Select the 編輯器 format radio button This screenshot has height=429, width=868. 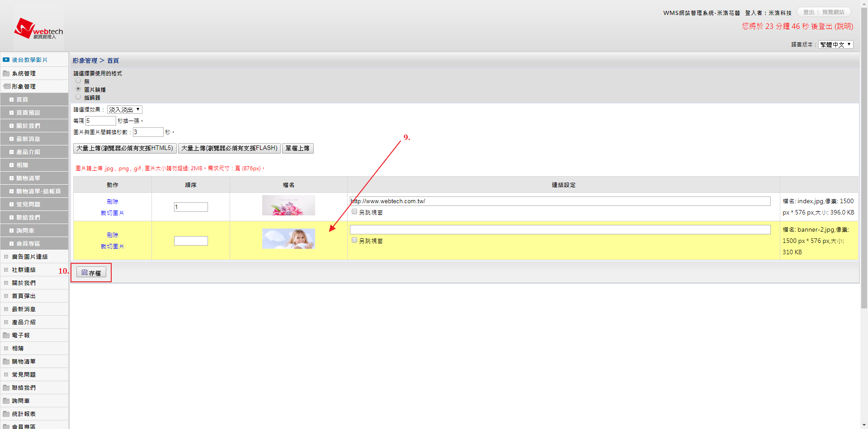[78, 97]
